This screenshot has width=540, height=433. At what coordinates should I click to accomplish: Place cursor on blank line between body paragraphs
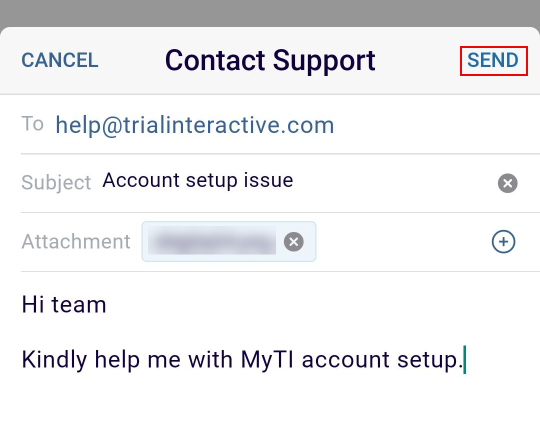(270, 332)
